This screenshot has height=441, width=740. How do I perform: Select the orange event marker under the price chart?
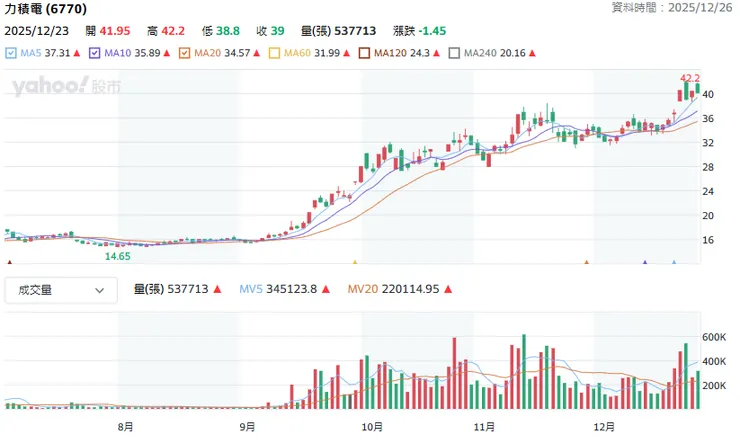click(587, 262)
